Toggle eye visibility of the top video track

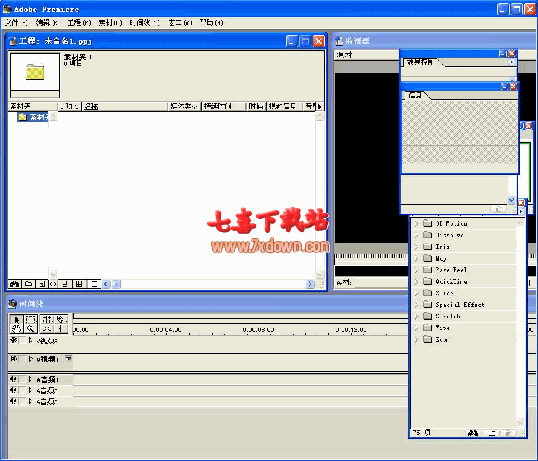click(14, 340)
